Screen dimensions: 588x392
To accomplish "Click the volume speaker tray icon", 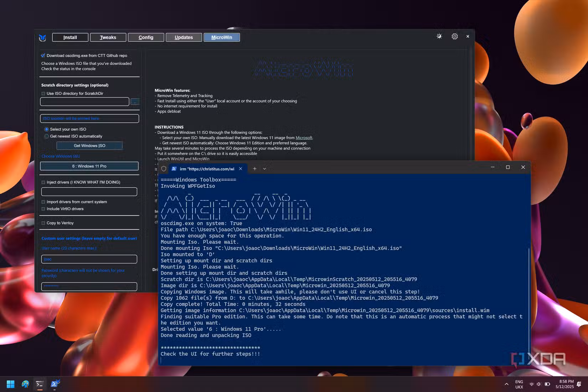I will (x=539, y=384).
